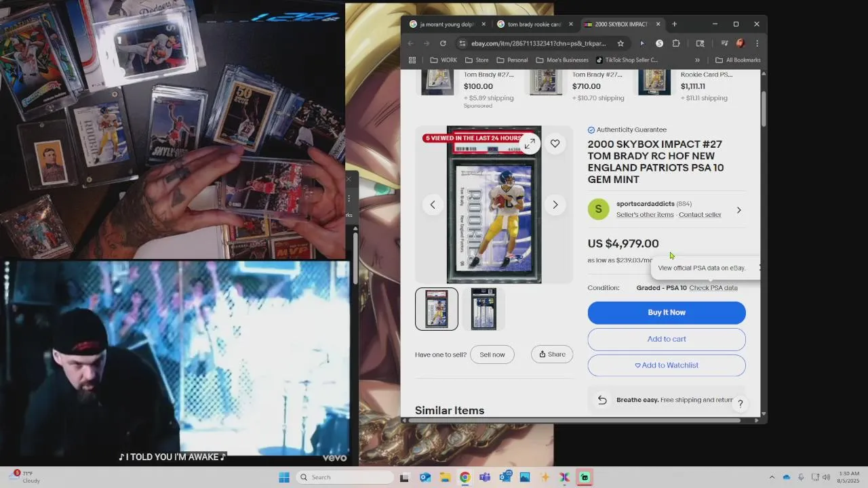The height and width of the screenshot is (488, 868).
Task: Open All Bookmarks folder
Action: pyautogui.click(x=738, y=60)
